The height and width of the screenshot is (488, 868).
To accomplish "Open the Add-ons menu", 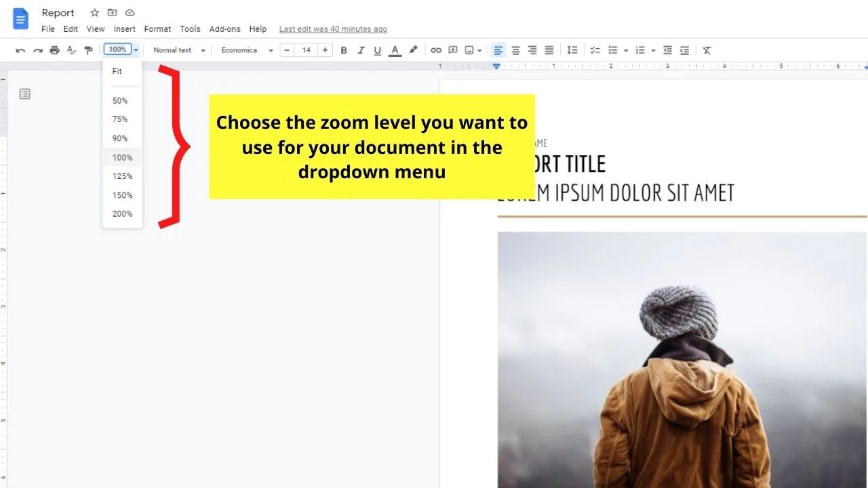I will coord(224,28).
